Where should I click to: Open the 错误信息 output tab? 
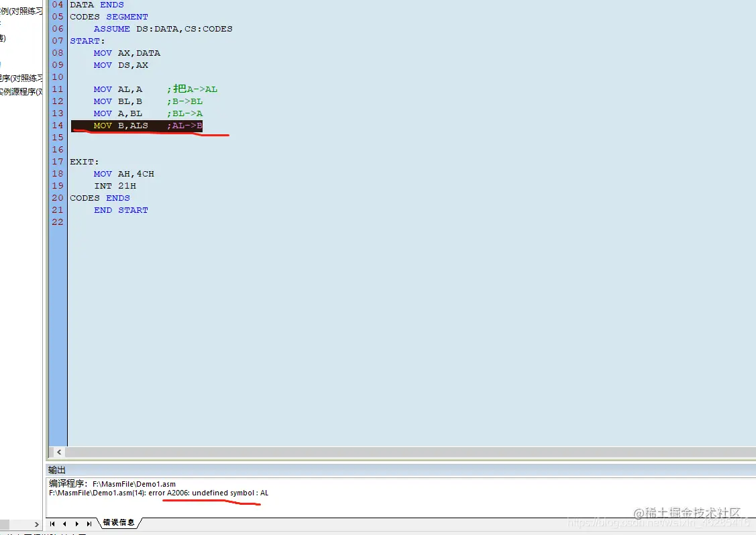[x=119, y=522]
